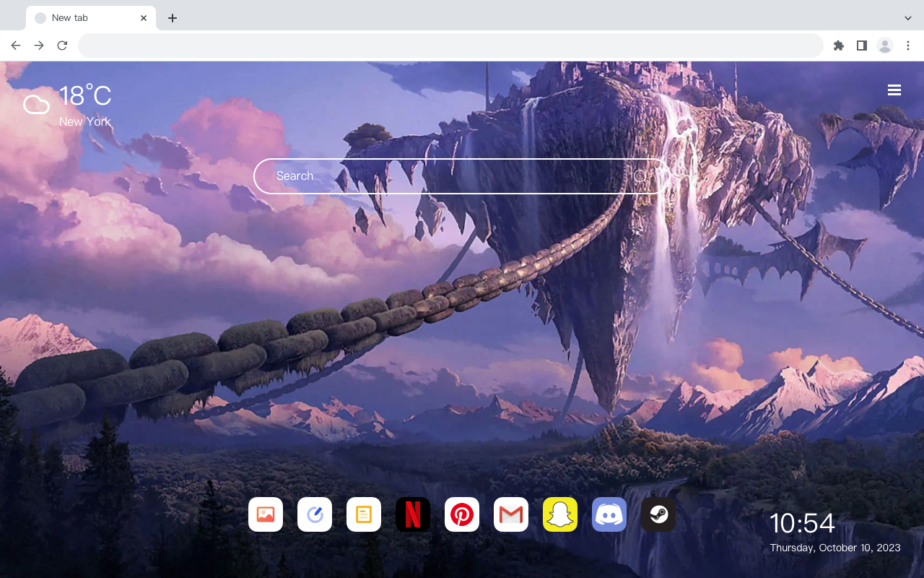
Task: Open the Discord shortcut
Action: (609, 514)
